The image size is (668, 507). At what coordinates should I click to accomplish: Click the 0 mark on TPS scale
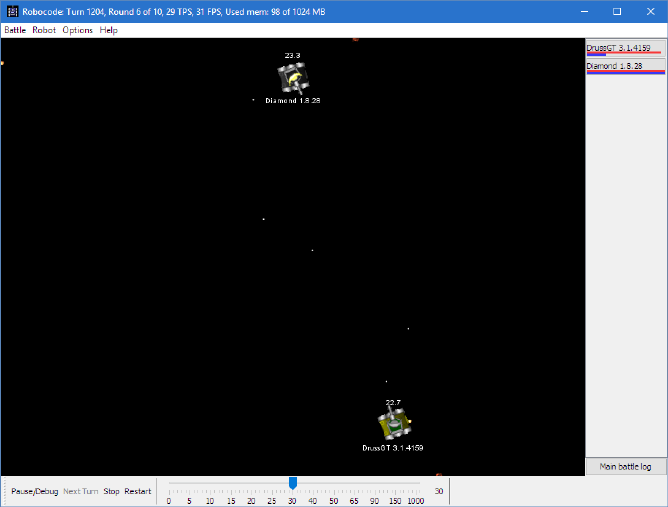pos(169,501)
